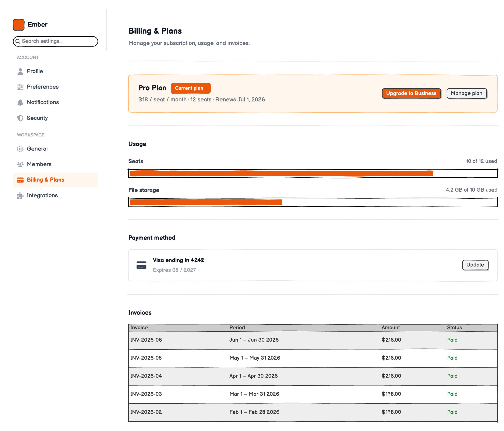Click the Security shield icon

(20, 118)
